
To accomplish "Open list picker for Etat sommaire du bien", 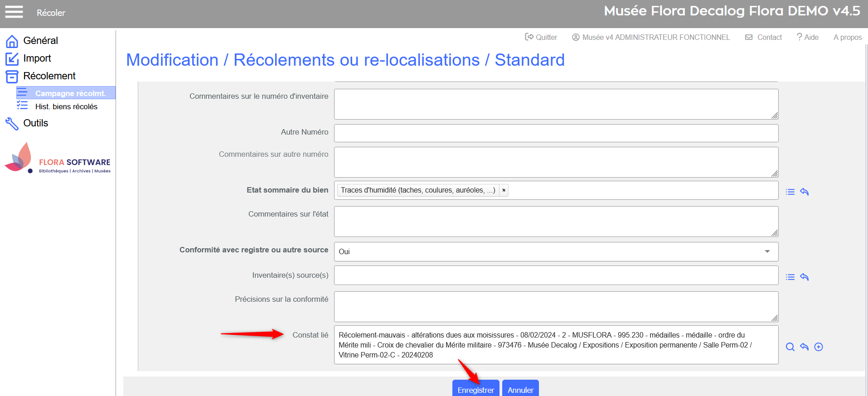I will (x=790, y=192).
